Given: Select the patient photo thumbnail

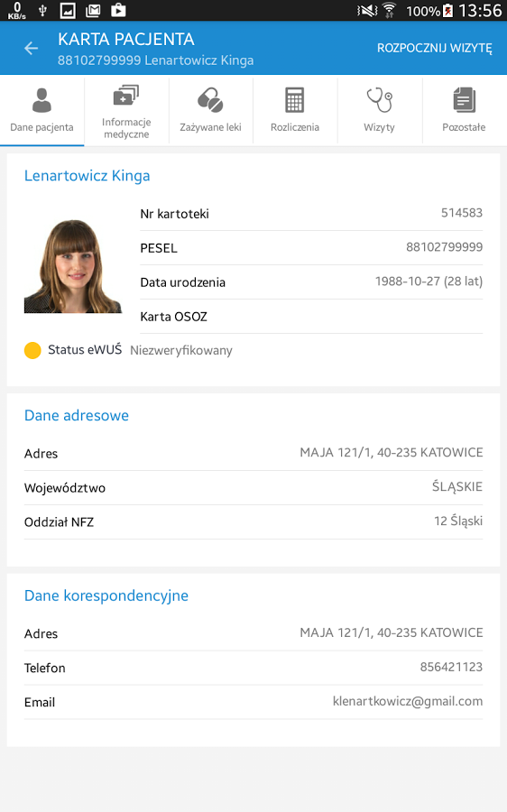Looking at the screenshot, I should click(73, 266).
